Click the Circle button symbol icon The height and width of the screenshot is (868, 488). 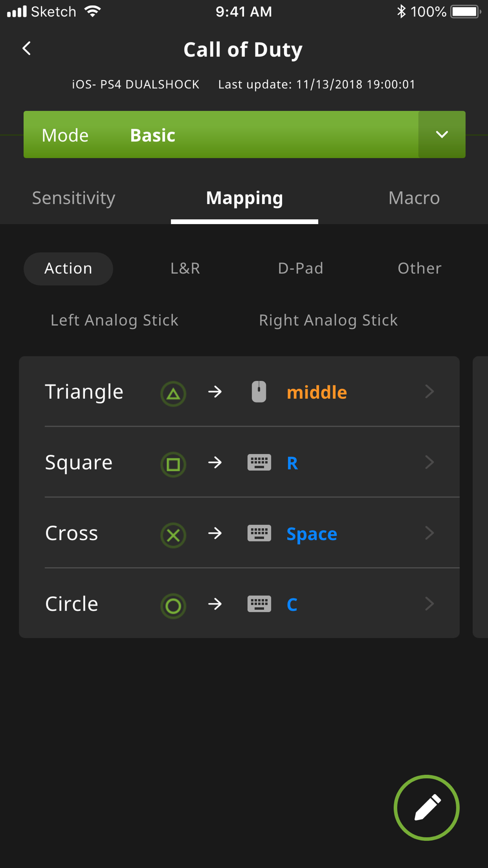pos(173,606)
